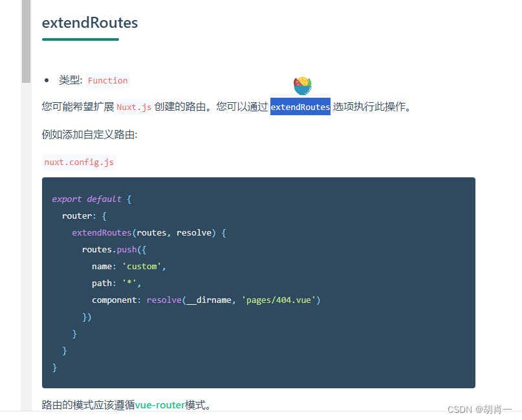
Task: Click the 'router: {' code line
Action: (84, 216)
